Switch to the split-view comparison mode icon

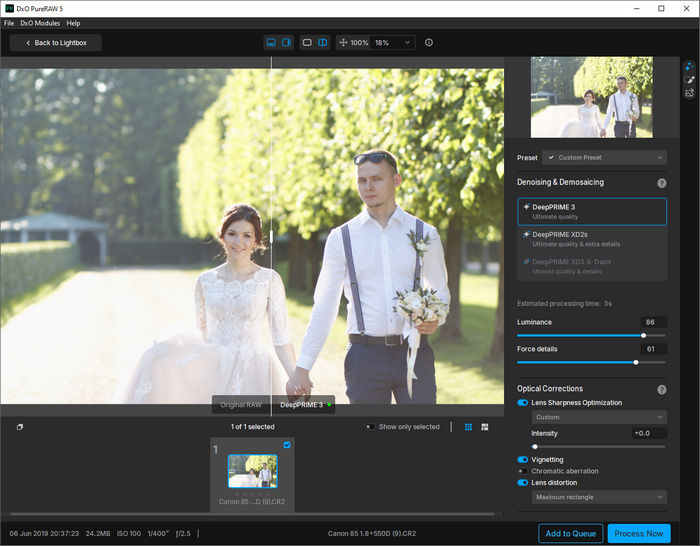[322, 43]
